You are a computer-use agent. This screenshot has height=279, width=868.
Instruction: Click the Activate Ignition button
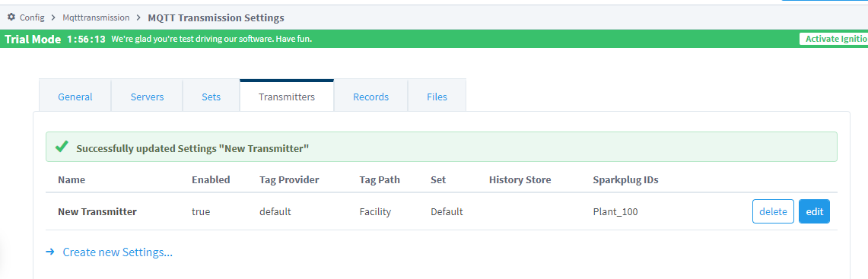[834, 39]
